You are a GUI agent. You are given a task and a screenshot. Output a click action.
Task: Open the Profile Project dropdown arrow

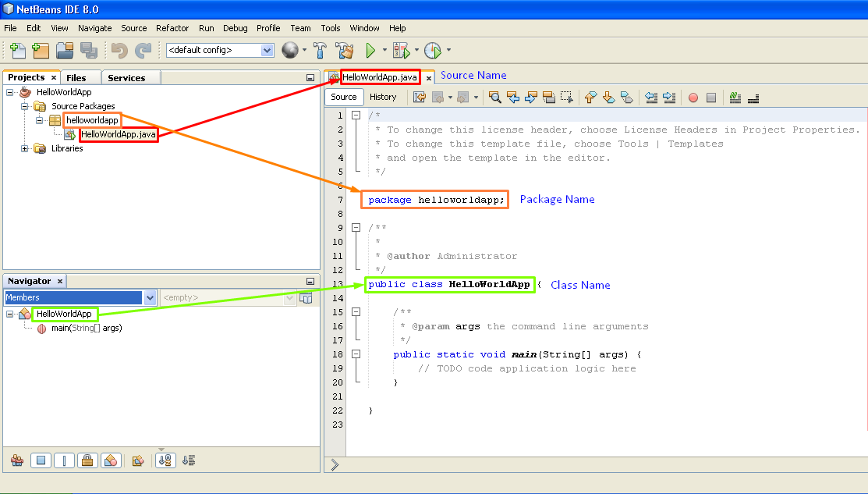448,50
